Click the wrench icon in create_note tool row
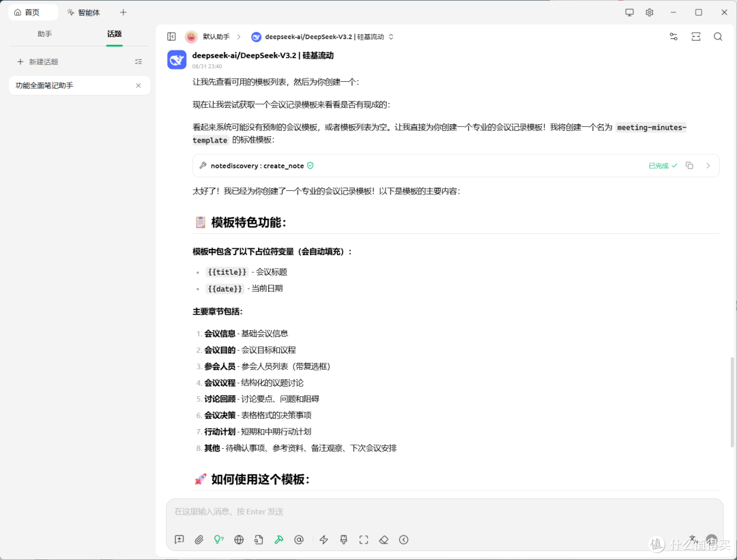This screenshot has width=737, height=560. [203, 165]
